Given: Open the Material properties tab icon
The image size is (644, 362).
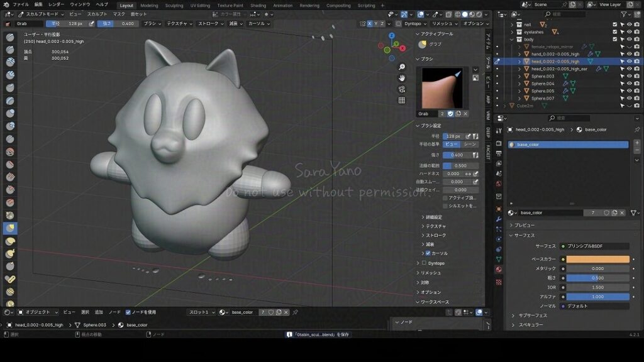Looking at the screenshot, I should coord(499,270).
